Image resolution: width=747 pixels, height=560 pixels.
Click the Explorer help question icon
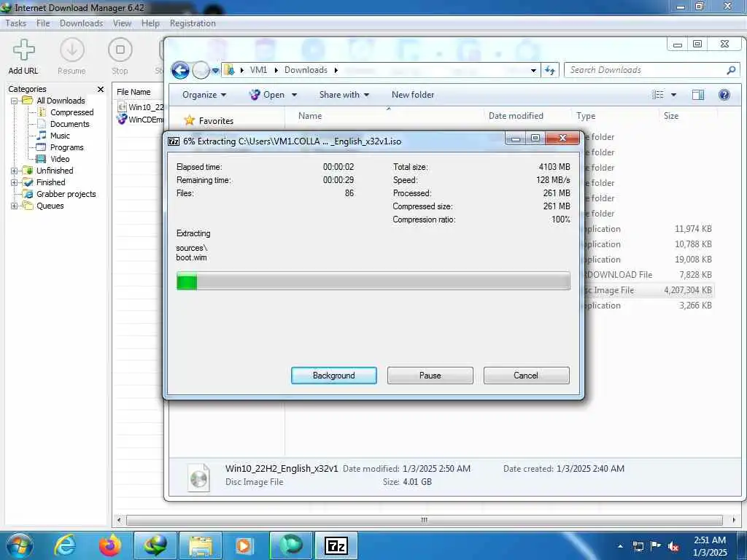coord(724,95)
